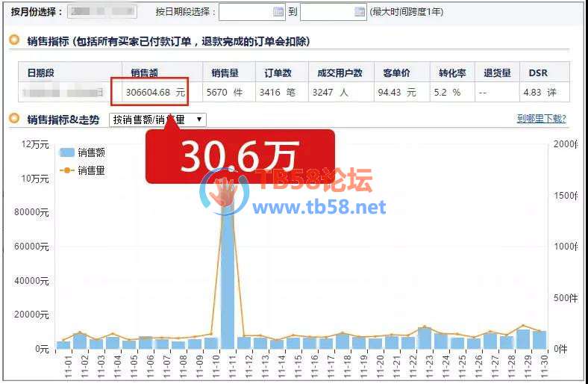The height and width of the screenshot is (384, 588).
Task: Click the end date input field
Action: pyautogui.click(x=327, y=12)
